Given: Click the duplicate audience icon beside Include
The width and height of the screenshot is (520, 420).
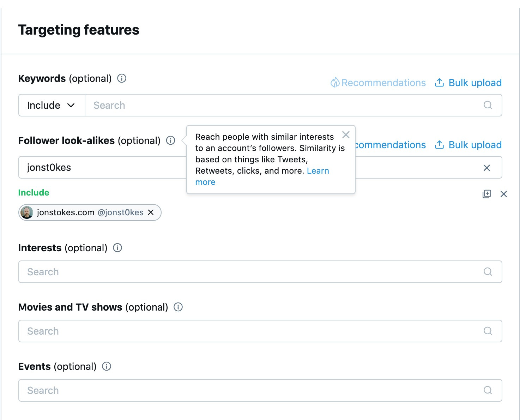Looking at the screenshot, I should (x=486, y=194).
